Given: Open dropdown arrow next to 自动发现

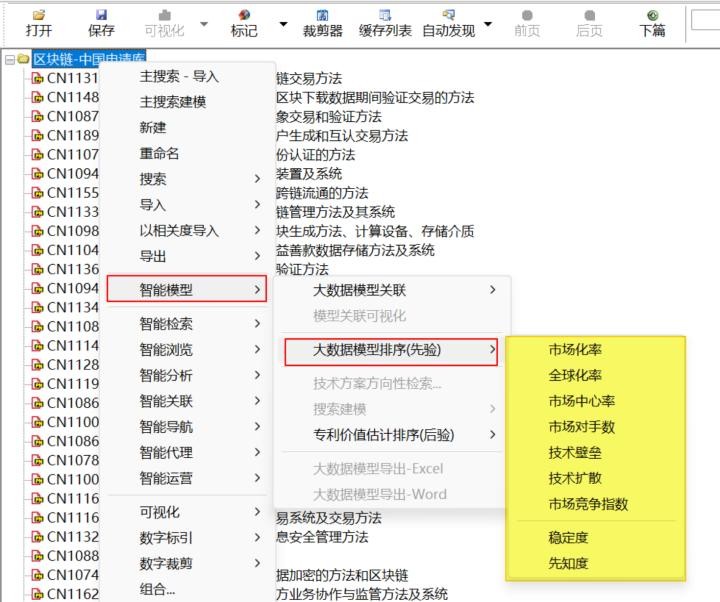Looking at the screenshot, I should pyautogui.click(x=488, y=24).
